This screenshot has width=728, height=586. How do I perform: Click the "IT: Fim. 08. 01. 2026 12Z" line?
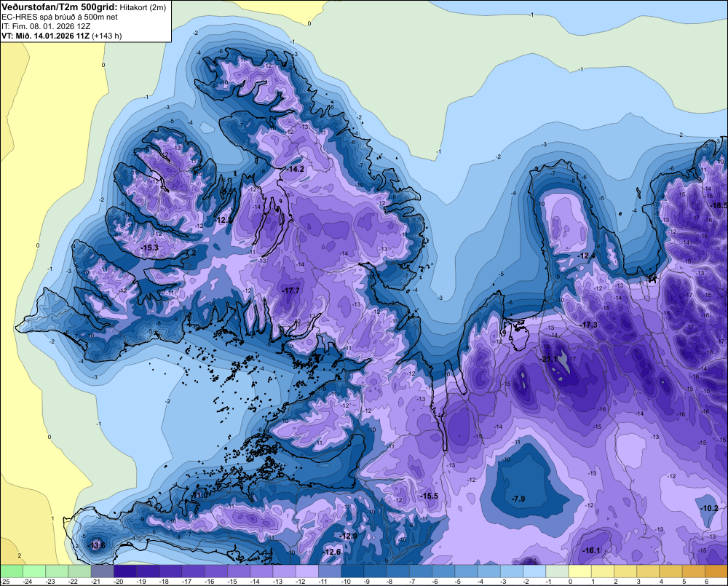46,26
